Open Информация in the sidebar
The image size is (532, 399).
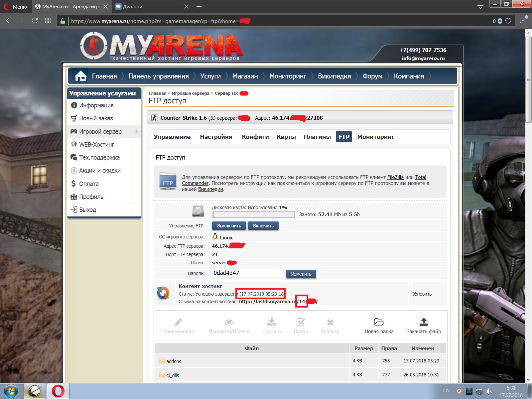coord(104,105)
